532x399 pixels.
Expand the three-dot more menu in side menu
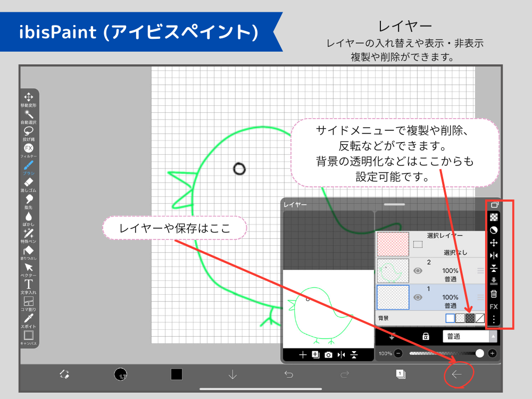pos(494,319)
